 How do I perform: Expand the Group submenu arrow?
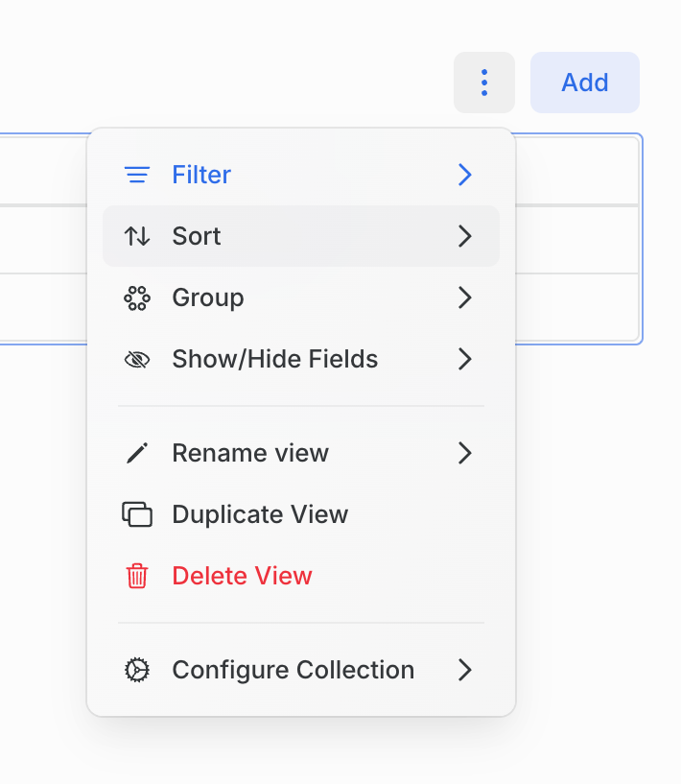point(464,297)
